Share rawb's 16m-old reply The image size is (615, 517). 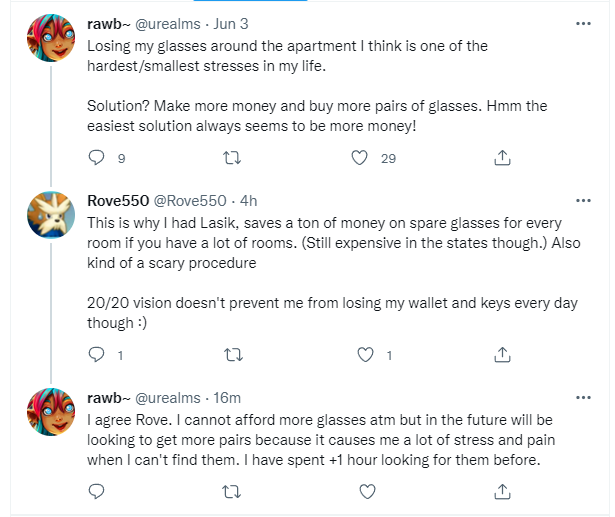502,491
